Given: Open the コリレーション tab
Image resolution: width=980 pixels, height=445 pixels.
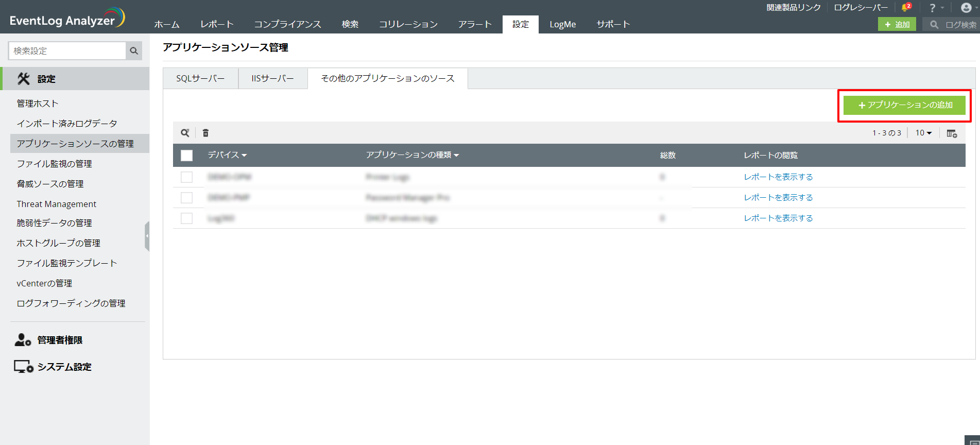Looking at the screenshot, I should coord(408,24).
